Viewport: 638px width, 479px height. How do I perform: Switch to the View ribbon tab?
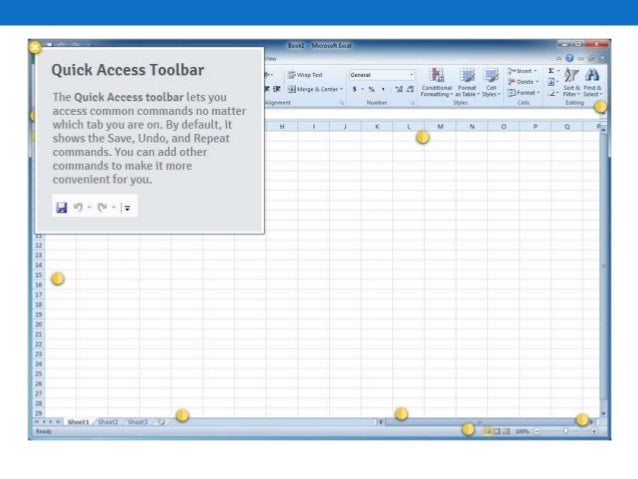[270, 59]
